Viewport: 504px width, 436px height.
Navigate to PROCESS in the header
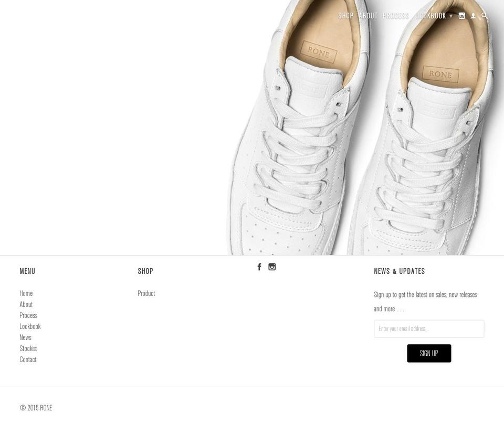(x=396, y=16)
